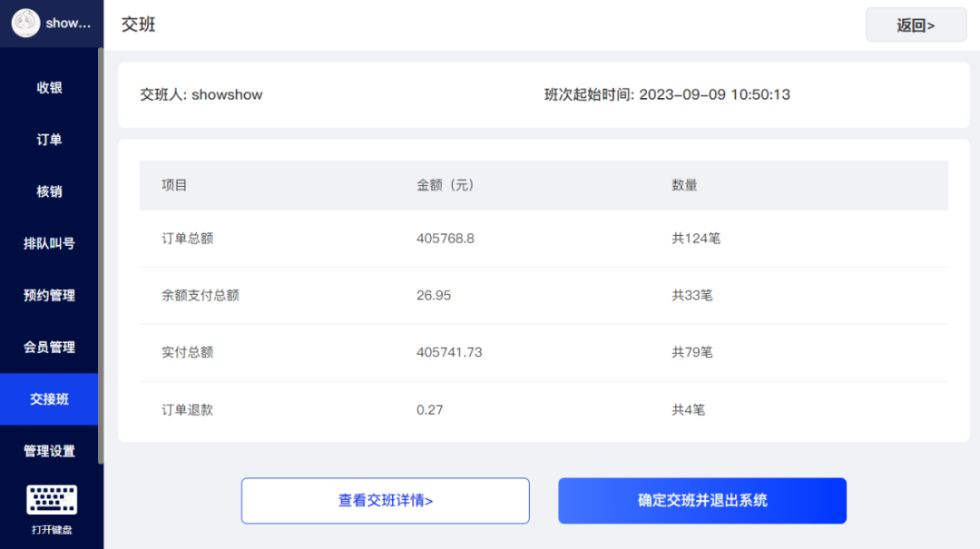This screenshot has height=549, width=980.
Task: Open 查看交班详情 shift details link
Action: tap(385, 500)
